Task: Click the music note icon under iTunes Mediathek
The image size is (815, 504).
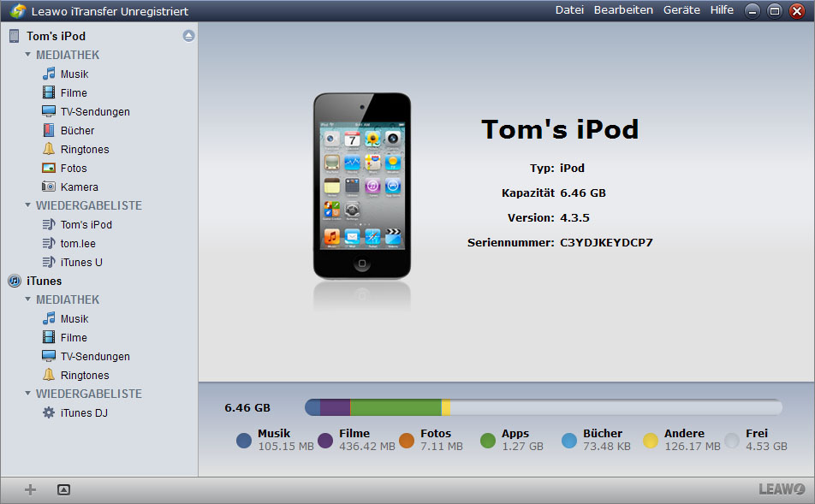Action: tap(49, 318)
